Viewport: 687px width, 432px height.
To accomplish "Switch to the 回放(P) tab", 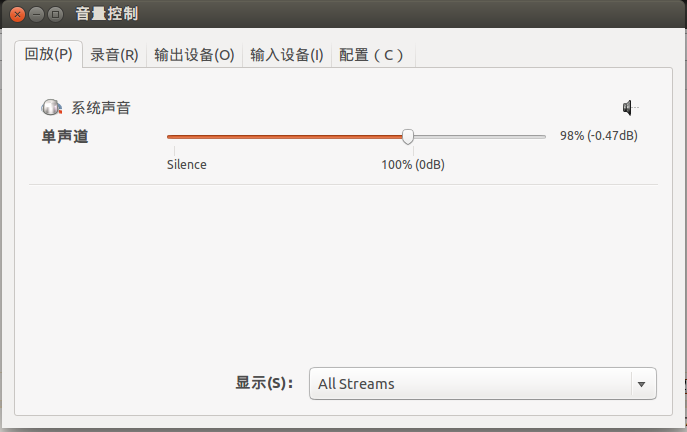I will coord(49,54).
